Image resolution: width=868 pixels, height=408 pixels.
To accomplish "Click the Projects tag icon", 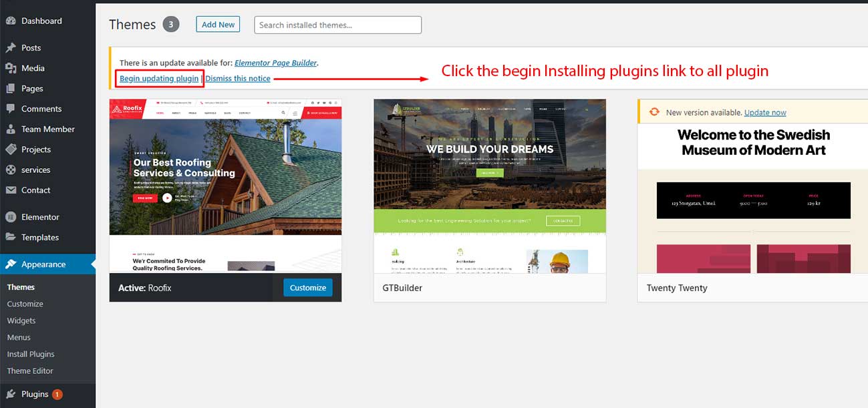I will click(x=11, y=150).
